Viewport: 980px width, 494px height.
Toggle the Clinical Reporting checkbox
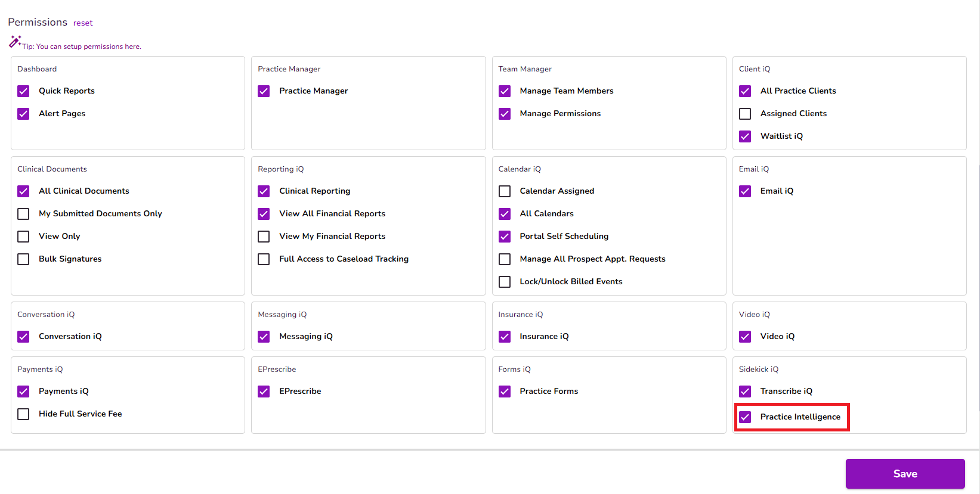264,191
